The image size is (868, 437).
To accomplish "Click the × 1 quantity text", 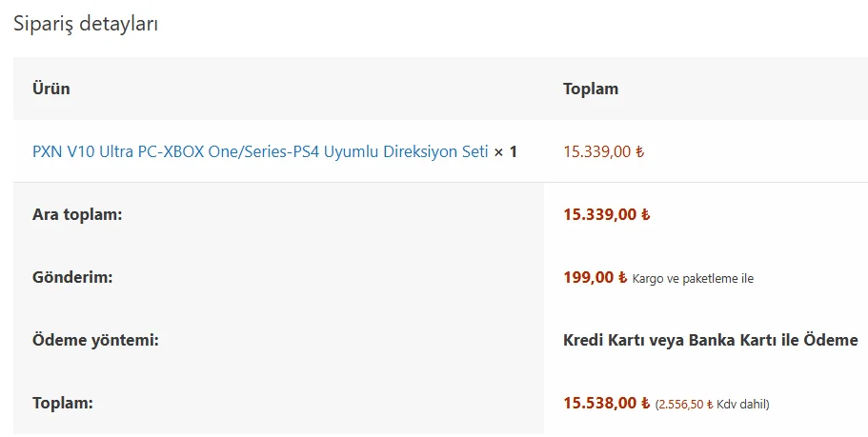I will click(506, 151).
